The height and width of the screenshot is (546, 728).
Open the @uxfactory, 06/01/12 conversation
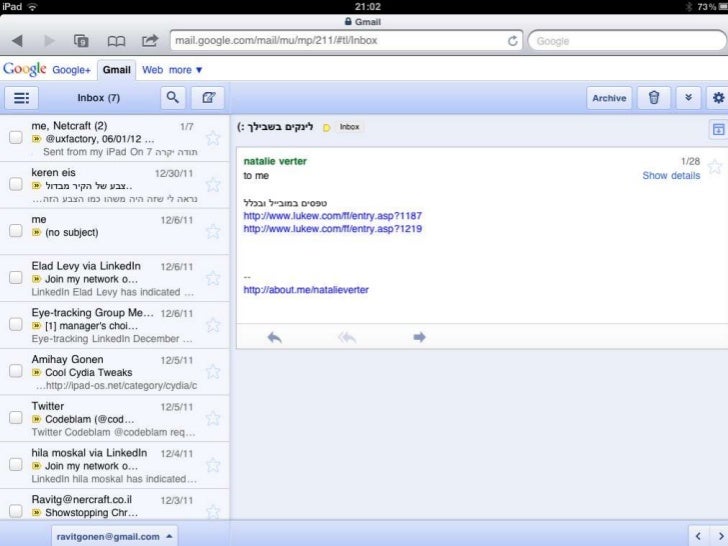click(99, 139)
